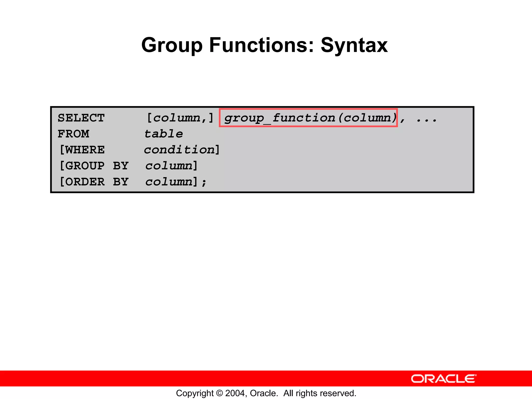The height and width of the screenshot is (399, 532).
Task: Click the italic word table
Action: tap(164, 134)
